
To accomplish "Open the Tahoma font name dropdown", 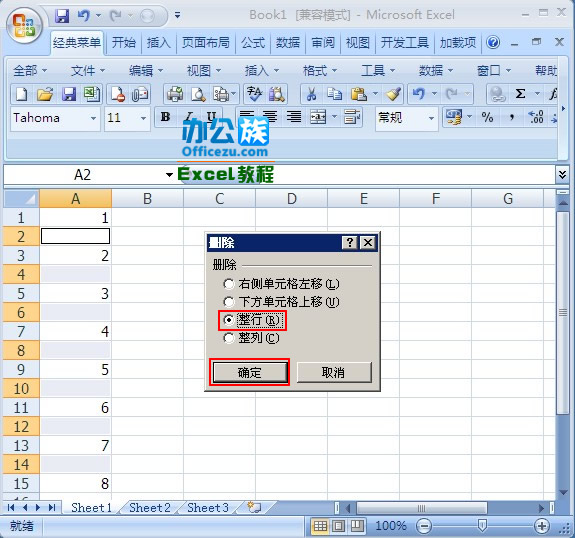I will point(93,118).
